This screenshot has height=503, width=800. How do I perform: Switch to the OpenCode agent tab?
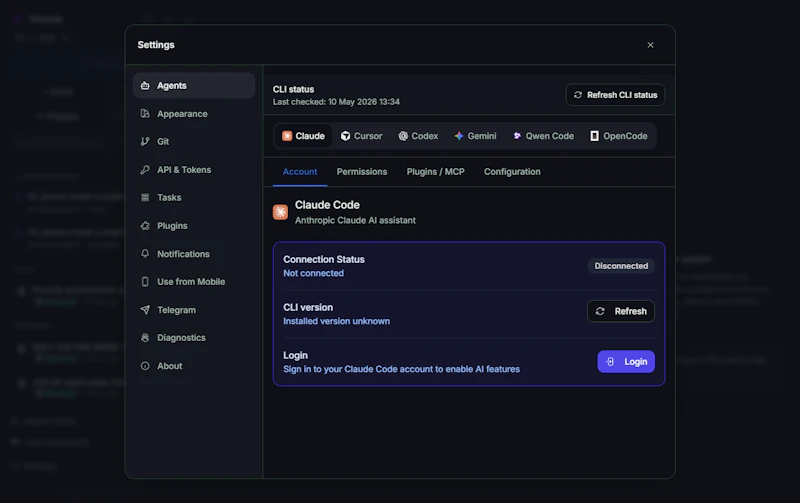618,136
